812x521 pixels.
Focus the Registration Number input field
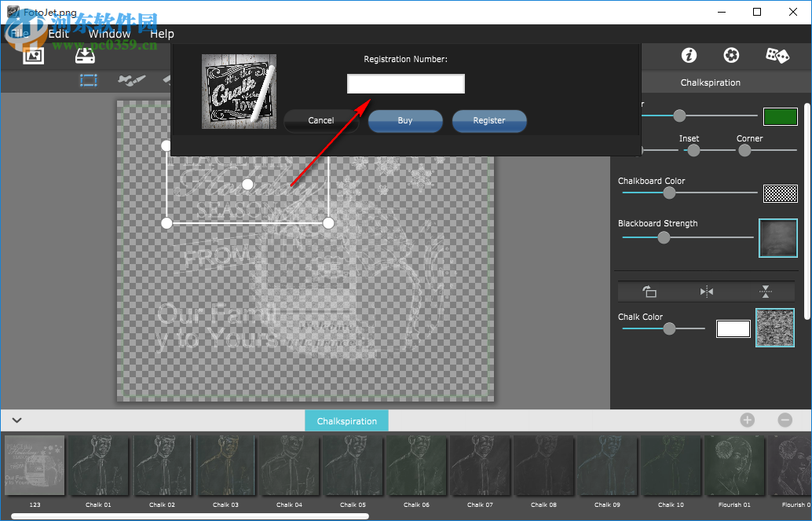click(405, 84)
